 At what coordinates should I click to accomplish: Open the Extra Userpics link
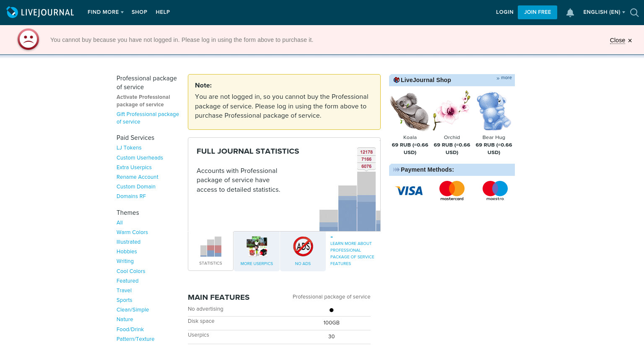(x=134, y=167)
